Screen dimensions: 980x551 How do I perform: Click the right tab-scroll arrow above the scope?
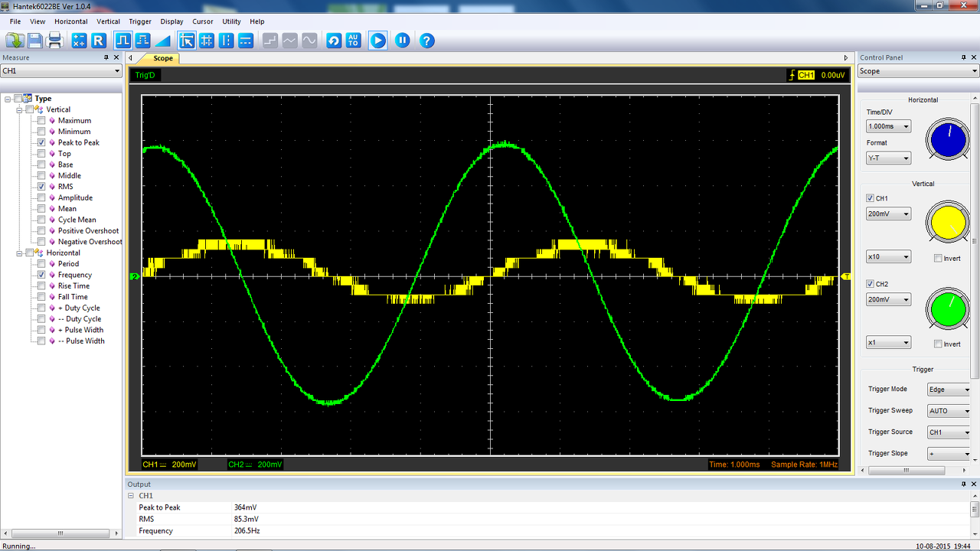click(846, 58)
